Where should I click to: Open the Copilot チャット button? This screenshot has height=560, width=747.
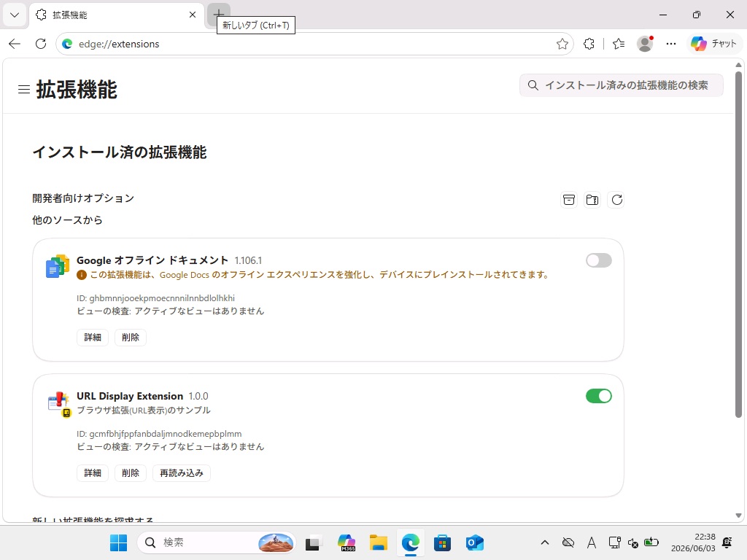713,44
